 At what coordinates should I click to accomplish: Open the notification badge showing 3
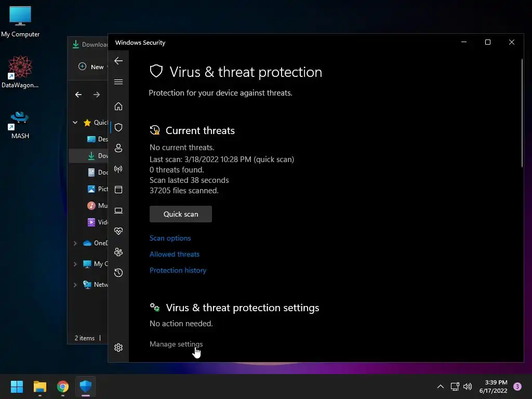[517, 386]
